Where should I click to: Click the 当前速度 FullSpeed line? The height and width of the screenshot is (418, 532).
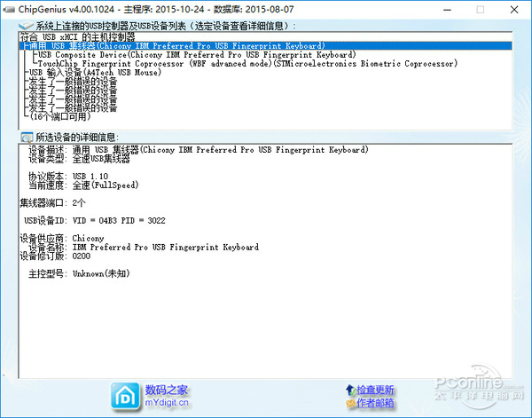[x=83, y=185]
